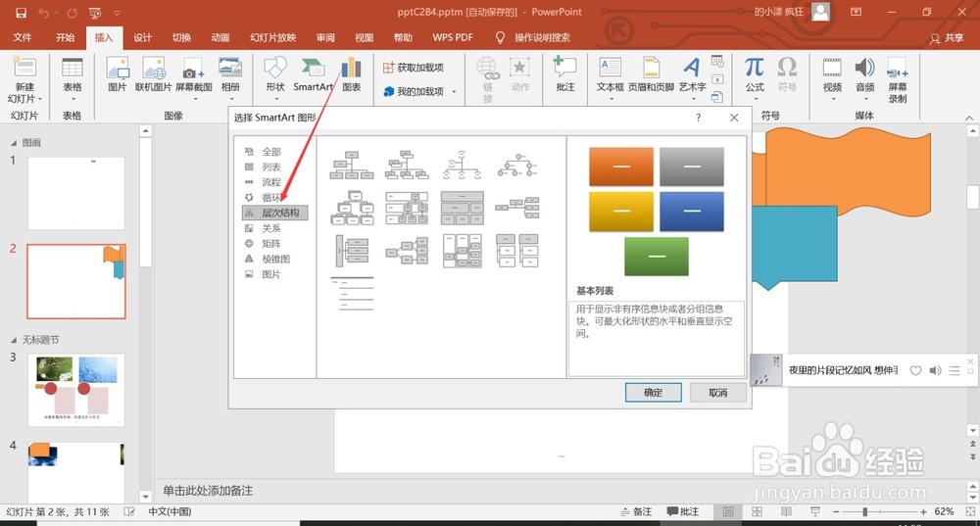The image size is (980, 526).
Task: Click 62% zoom level text
Action: pos(944,511)
